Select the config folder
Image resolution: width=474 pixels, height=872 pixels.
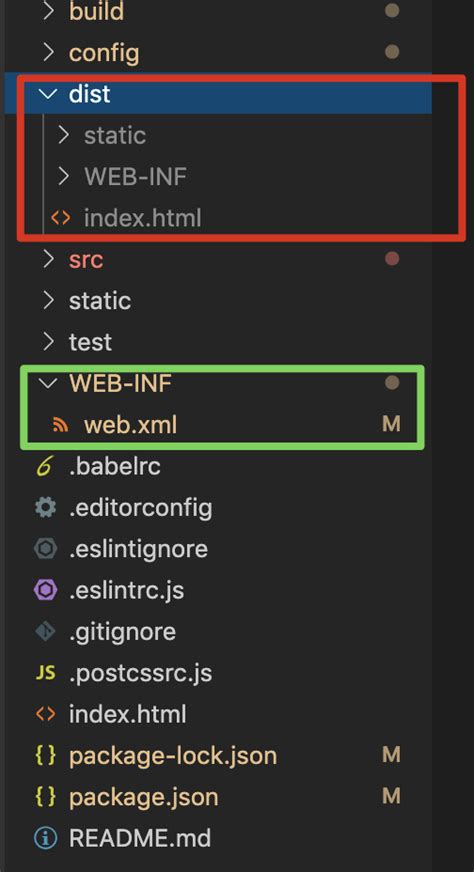[x=104, y=53]
